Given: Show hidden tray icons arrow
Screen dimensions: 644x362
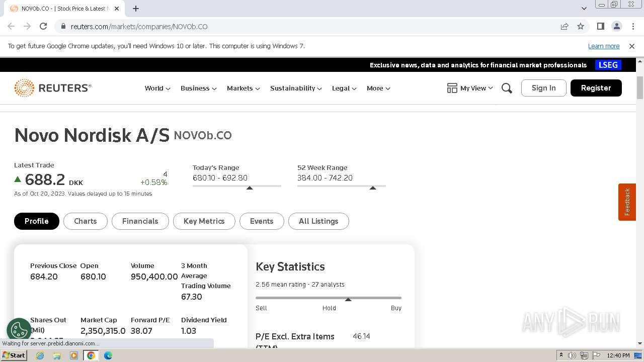Looking at the screenshot, I should pos(561,355).
